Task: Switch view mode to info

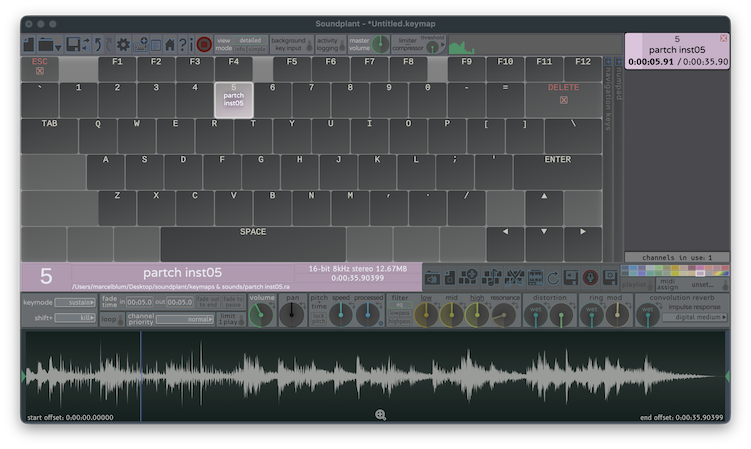Action: click(x=239, y=49)
